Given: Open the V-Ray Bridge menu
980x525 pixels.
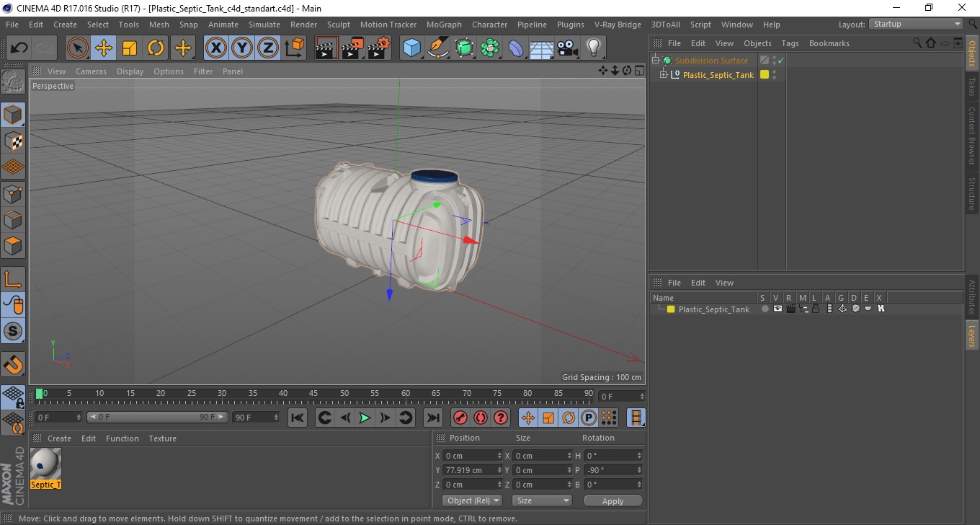Looking at the screenshot, I should pyautogui.click(x=618, y=25).
